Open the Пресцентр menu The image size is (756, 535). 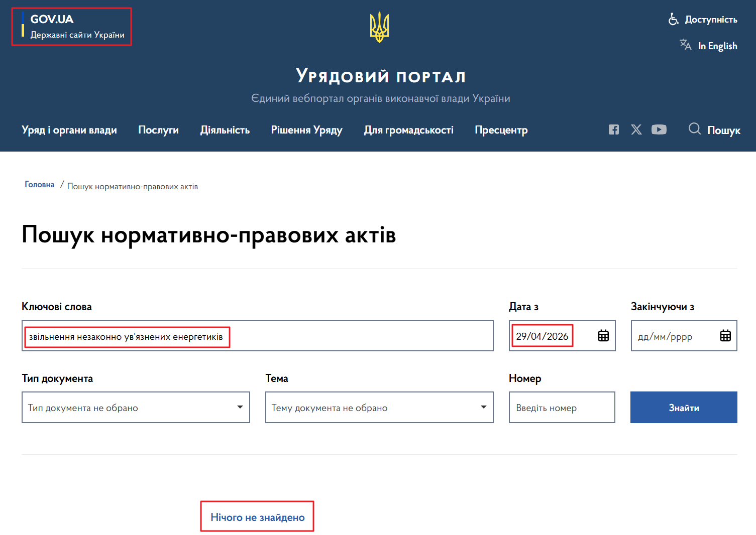pyautogui.click(x=501, y=130)
